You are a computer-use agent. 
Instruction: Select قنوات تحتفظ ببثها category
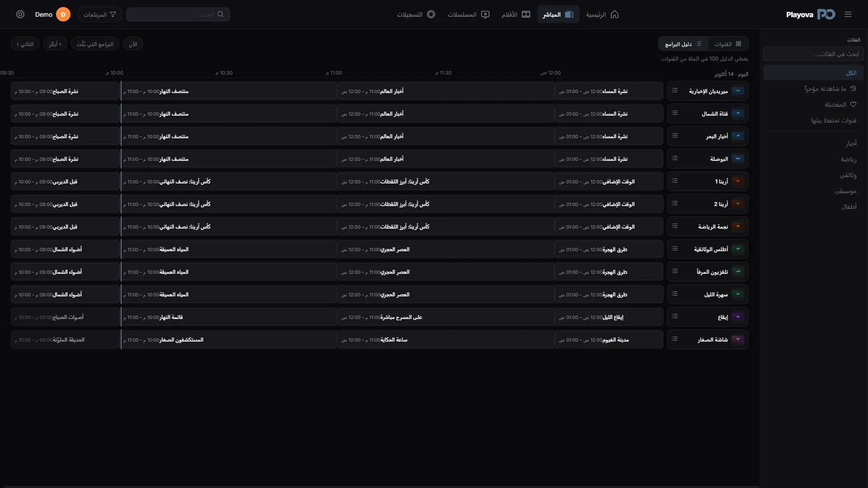813,120
